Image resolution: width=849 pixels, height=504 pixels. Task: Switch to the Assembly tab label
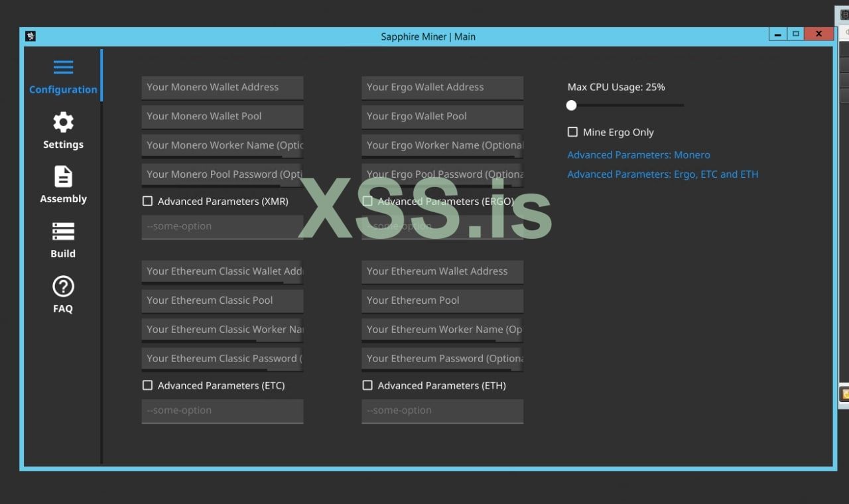[x=63, y=199]
